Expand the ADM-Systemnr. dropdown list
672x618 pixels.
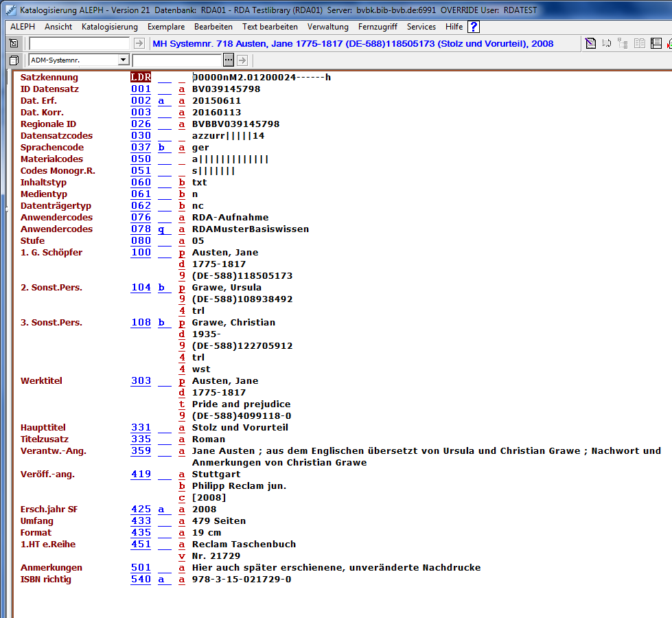123,60
